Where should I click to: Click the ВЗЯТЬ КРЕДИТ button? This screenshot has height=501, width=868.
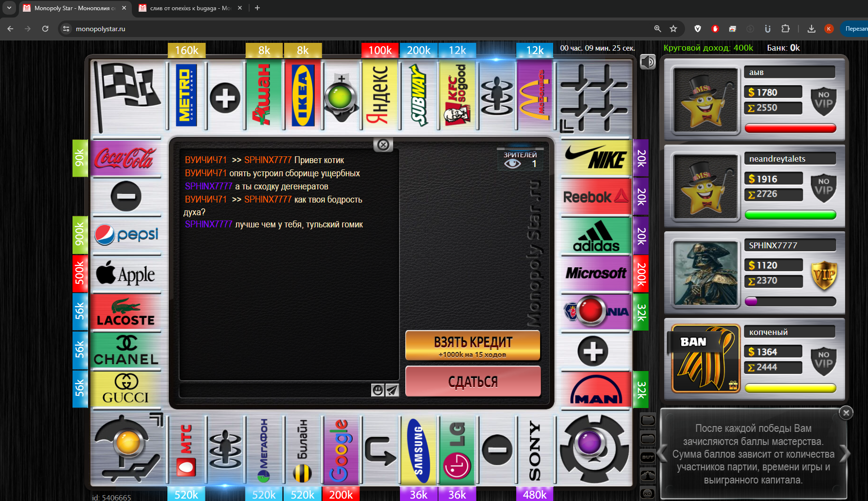tap(473, 345)
